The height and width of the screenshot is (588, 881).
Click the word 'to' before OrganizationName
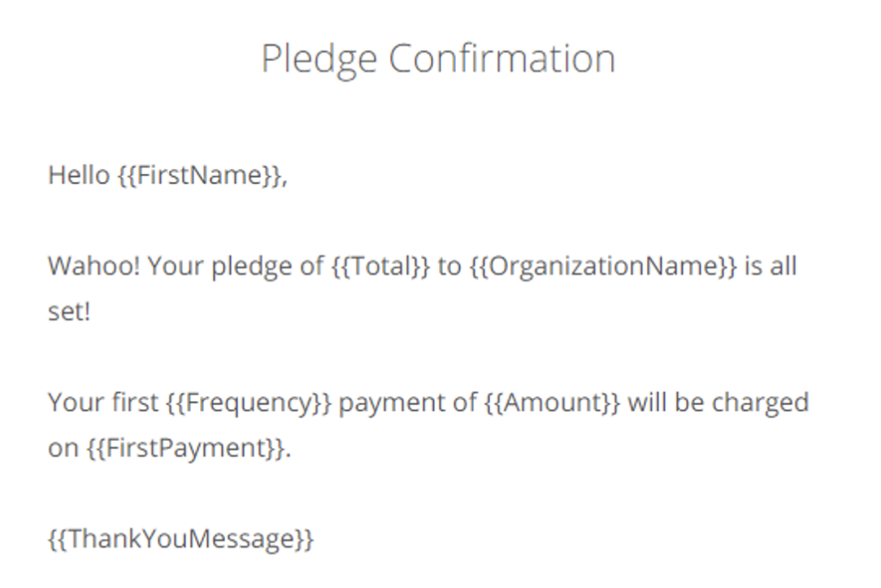[x=449, y=266]
